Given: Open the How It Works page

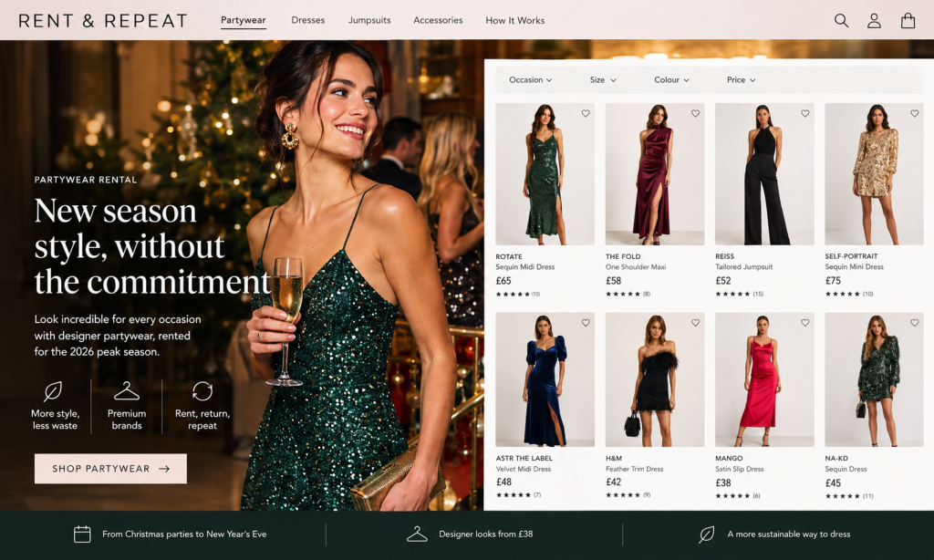Looking at the screenshot, I should click(x=514, y=20).
